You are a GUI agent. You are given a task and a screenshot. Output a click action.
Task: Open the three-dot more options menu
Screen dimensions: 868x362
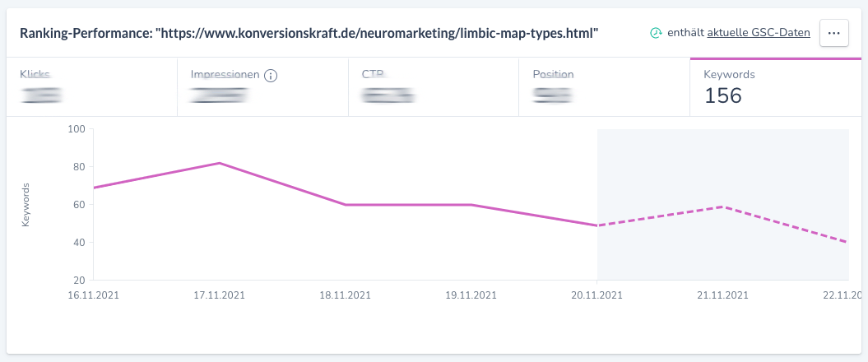pos(833,33)
